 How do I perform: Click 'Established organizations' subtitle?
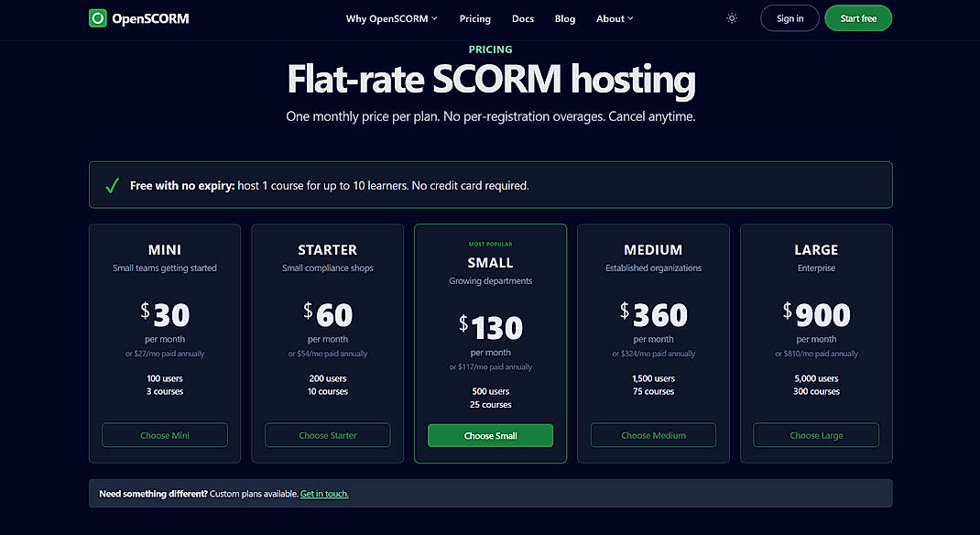(x=653, y=268)
